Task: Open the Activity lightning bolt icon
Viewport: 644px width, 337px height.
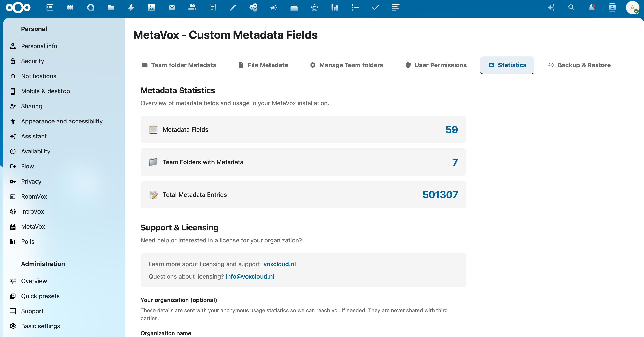Action: (131, 8)
